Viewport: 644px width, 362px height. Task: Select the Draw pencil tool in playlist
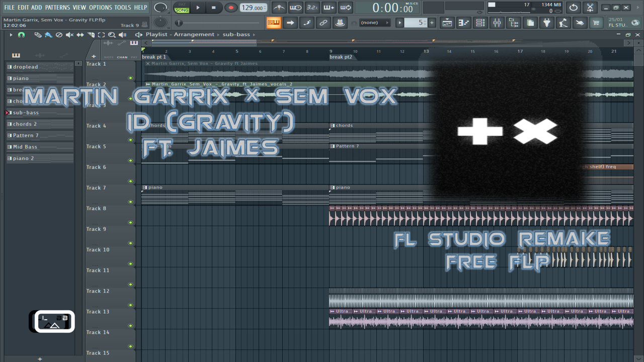click(38, 35)
